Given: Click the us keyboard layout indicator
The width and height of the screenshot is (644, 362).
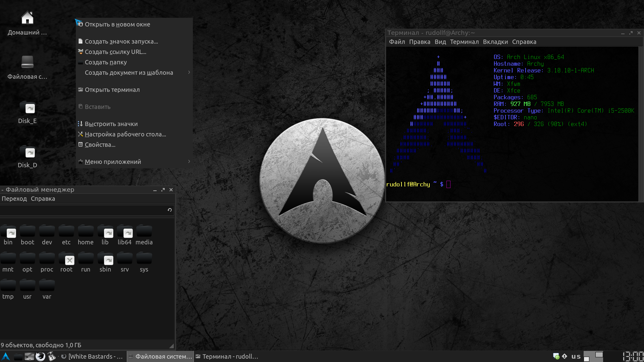Looking at the screenshot, I should coord(576,356).
